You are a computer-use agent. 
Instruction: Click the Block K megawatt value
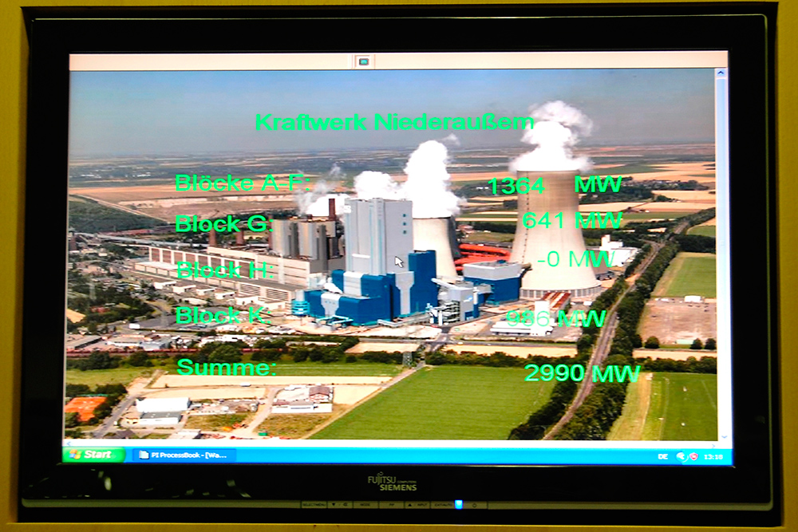[556, 317]
